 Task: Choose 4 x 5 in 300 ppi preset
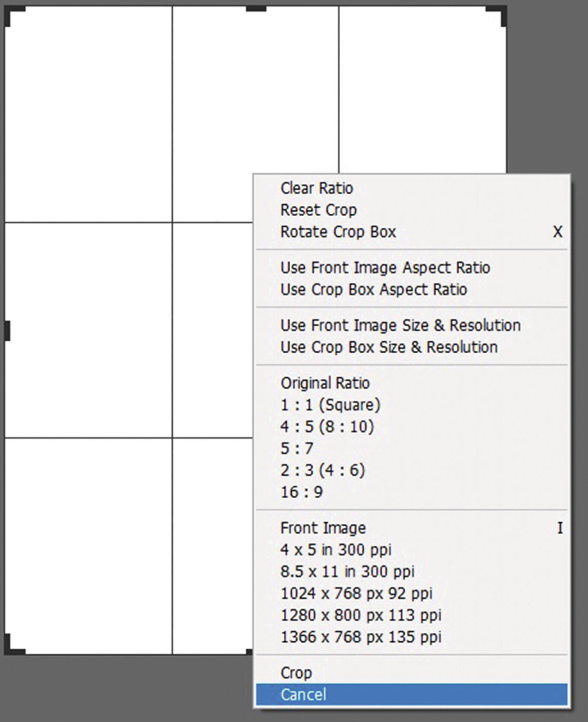(337, 550)
